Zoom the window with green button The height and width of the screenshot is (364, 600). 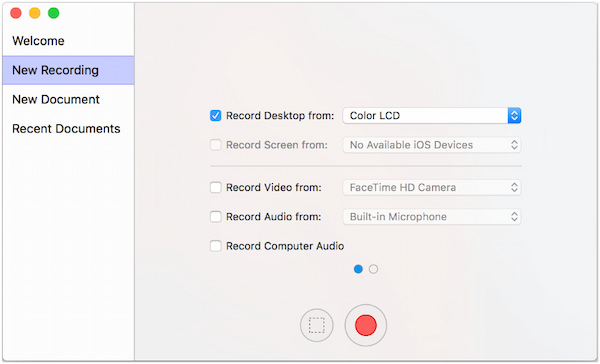tap(54, 13)
